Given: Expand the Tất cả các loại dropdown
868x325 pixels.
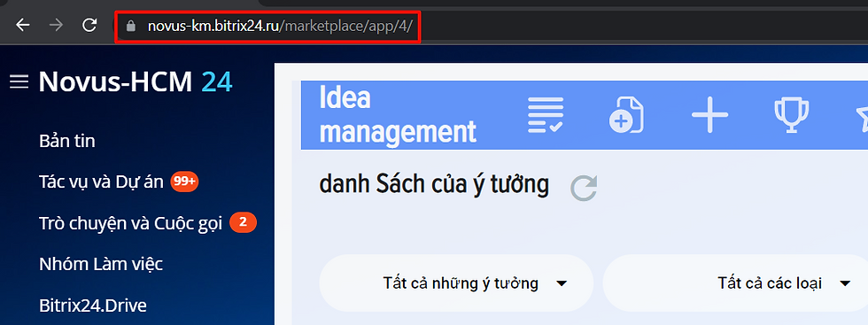Looking at the screenshot, I should click(x=735, y=283).
